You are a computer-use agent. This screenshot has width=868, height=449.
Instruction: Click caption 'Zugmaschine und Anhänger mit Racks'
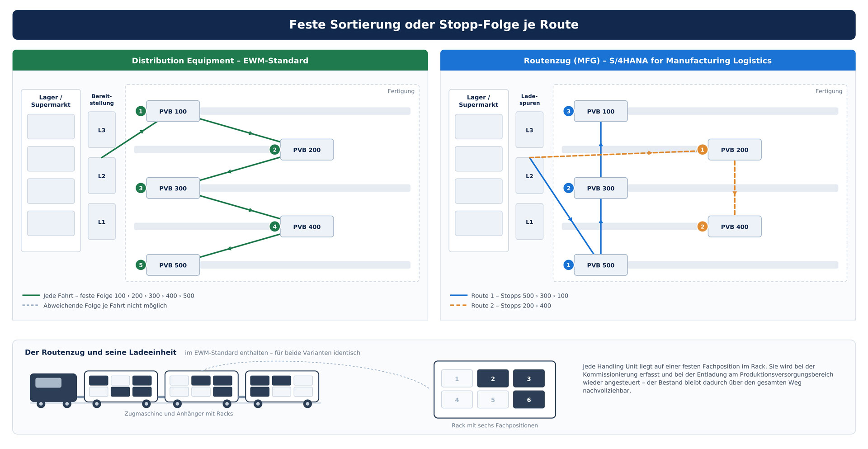179,414
